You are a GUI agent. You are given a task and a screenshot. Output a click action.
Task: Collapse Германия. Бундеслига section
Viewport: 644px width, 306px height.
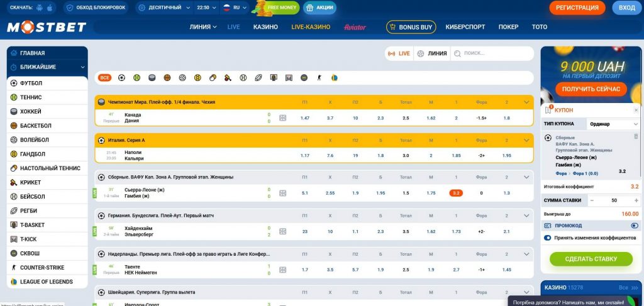(526, 216)
